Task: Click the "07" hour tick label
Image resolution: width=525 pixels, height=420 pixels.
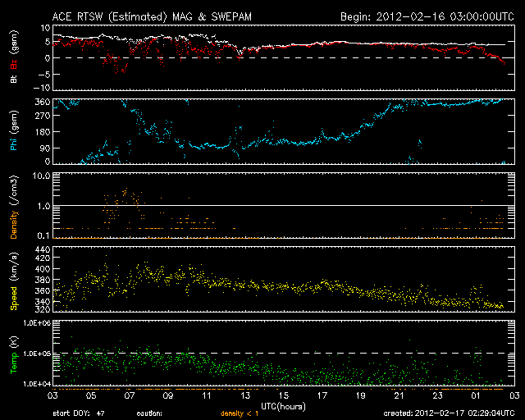Action: 130,395
